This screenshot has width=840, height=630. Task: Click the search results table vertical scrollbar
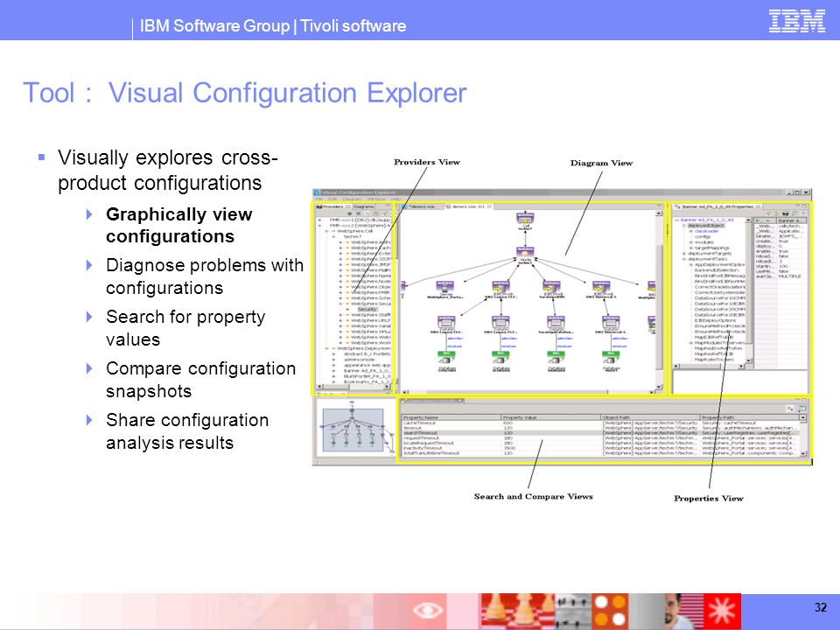coord(802,435)
